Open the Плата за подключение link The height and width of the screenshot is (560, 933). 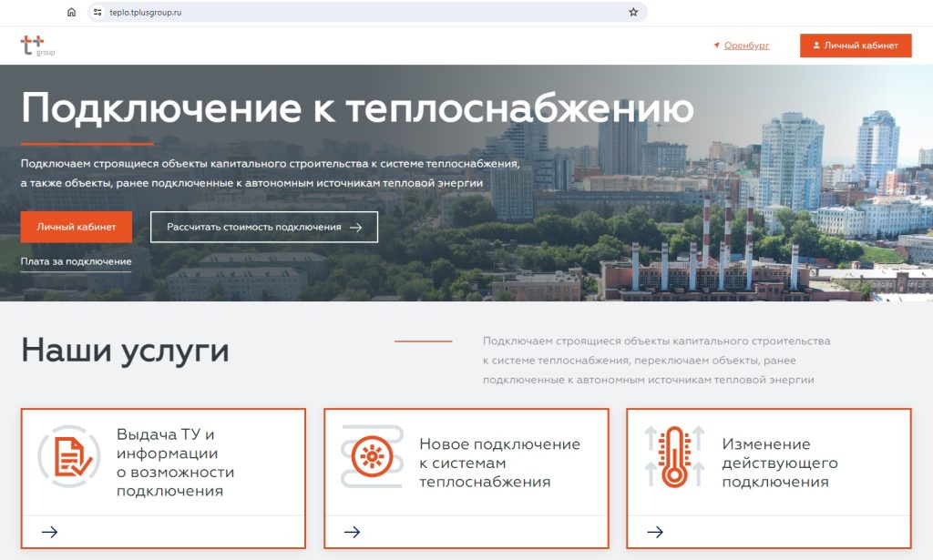tap(76, 262)
